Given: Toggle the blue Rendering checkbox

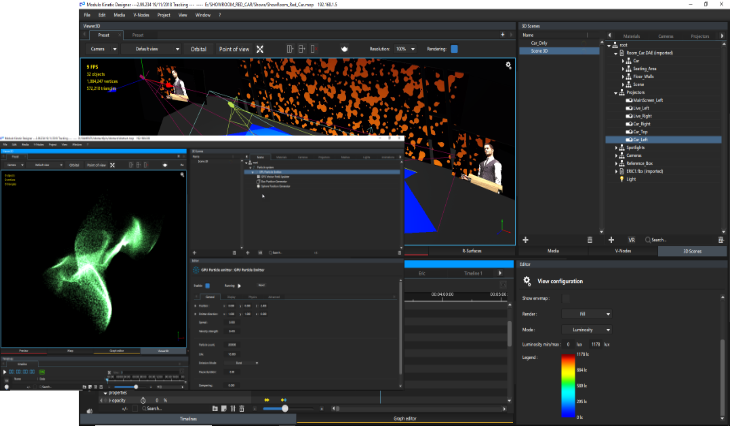Looking at the screenshot, I should pyautogui.click(x=454, y=49).
